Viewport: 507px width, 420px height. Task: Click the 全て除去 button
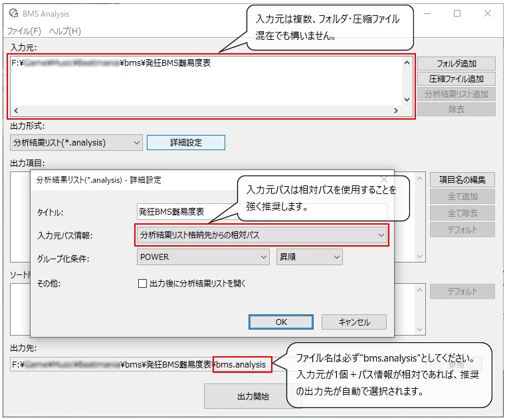[x=462, y=213]
